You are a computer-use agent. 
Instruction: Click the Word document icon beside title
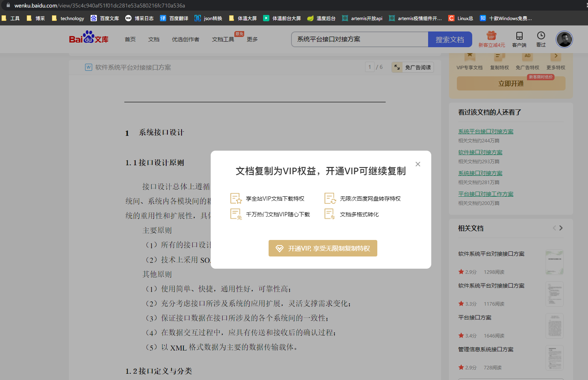coord(89,67)
